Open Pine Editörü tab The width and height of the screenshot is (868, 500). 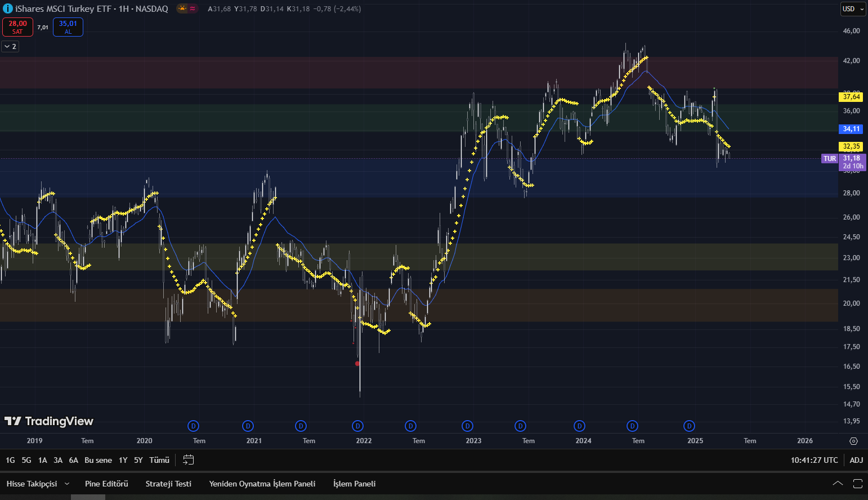pyautogui.click(x=106, y=484)
